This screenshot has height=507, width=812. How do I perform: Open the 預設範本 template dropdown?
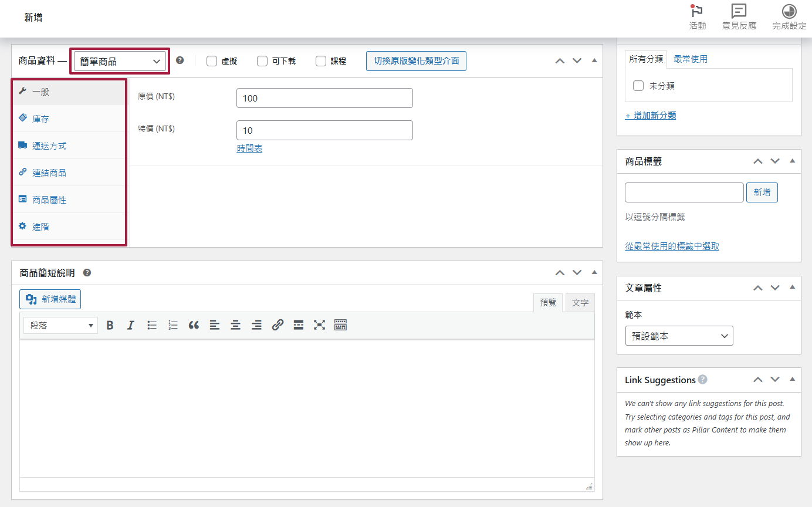679,336
